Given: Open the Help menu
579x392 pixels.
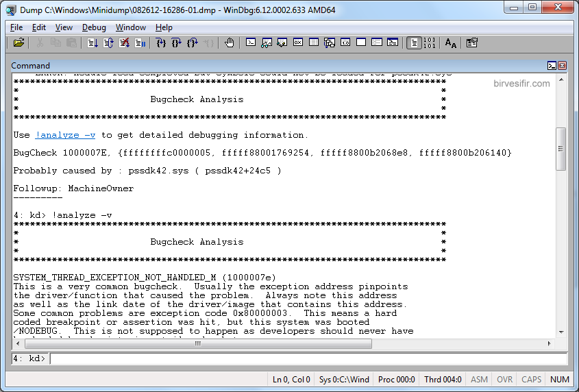Looking at the screenshot, I should coord(164,27).
